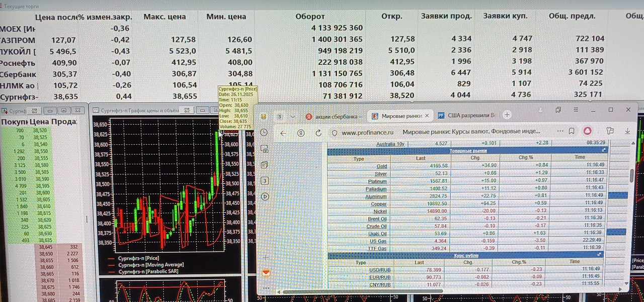
Task: Switch to the акции сбербанка tab
Action: pos(334,116)
